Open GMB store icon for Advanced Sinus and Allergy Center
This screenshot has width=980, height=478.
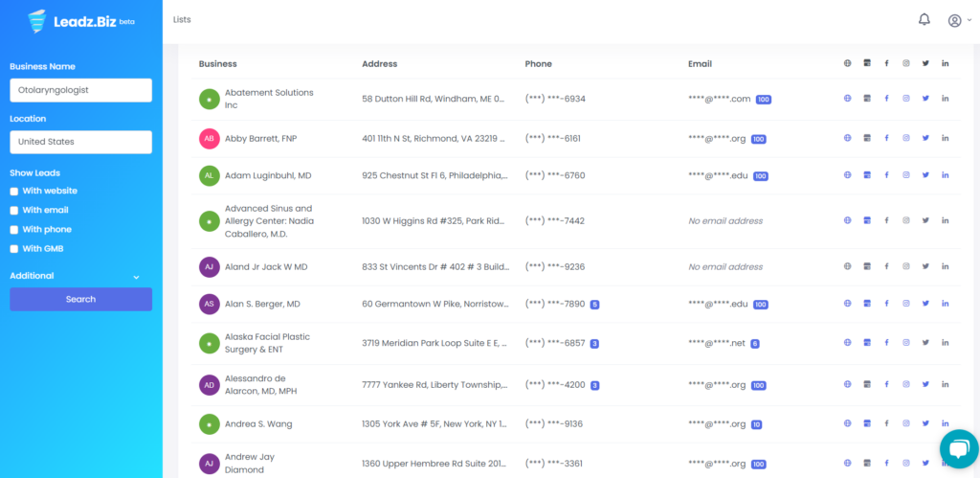tap(867, 220)
